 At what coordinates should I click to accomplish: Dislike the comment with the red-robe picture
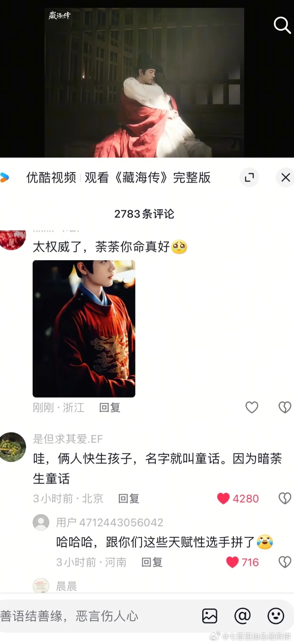click(285, 407)
